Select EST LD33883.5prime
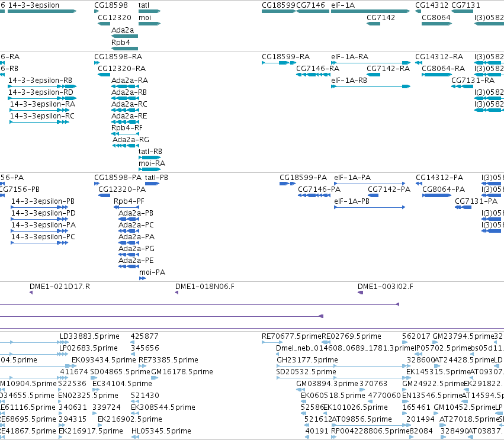The image size is (504, 440). (89, 336)
